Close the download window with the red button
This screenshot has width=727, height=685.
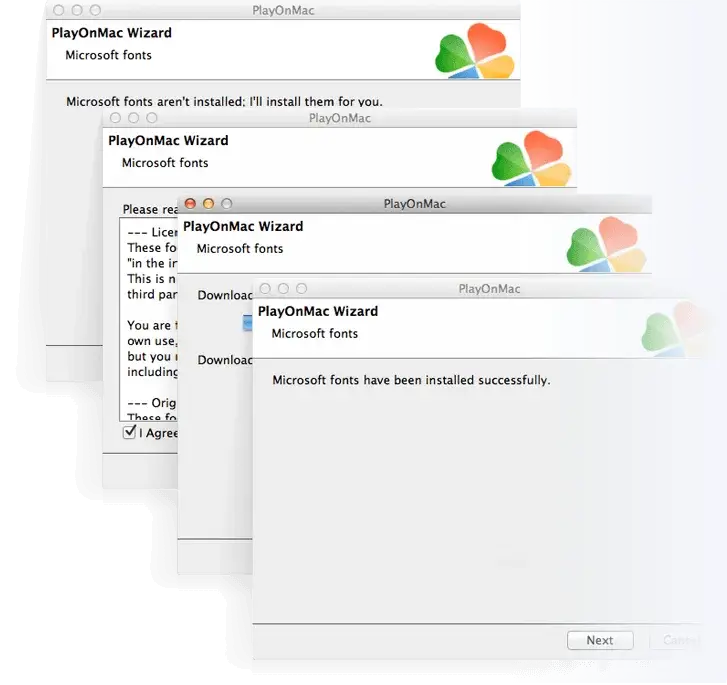191,204
